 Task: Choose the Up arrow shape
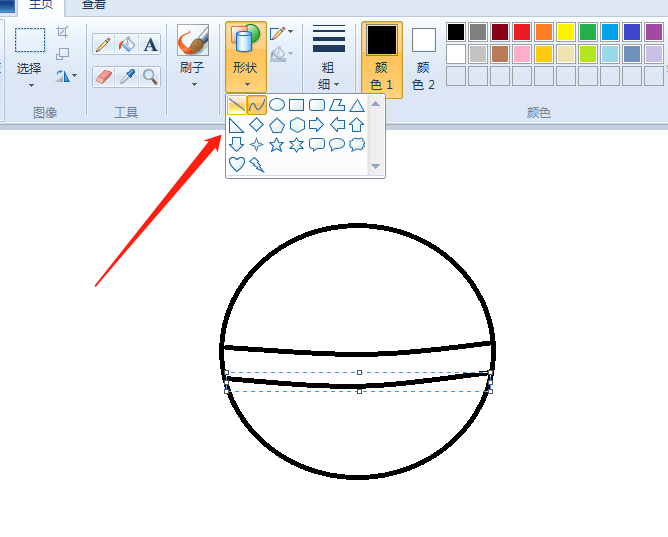(x=357, y=125)
